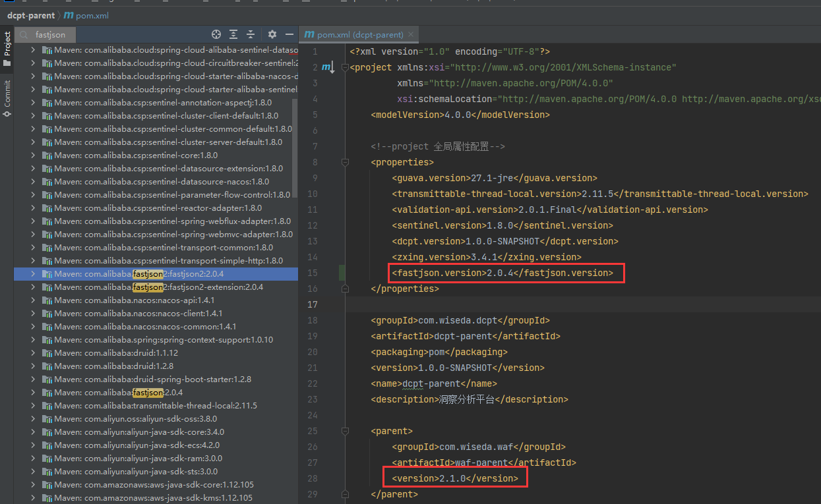The image size is (821, 504).
Task: Click the guava.version 27.1-jre line
Action: click(x=495, y=178)
